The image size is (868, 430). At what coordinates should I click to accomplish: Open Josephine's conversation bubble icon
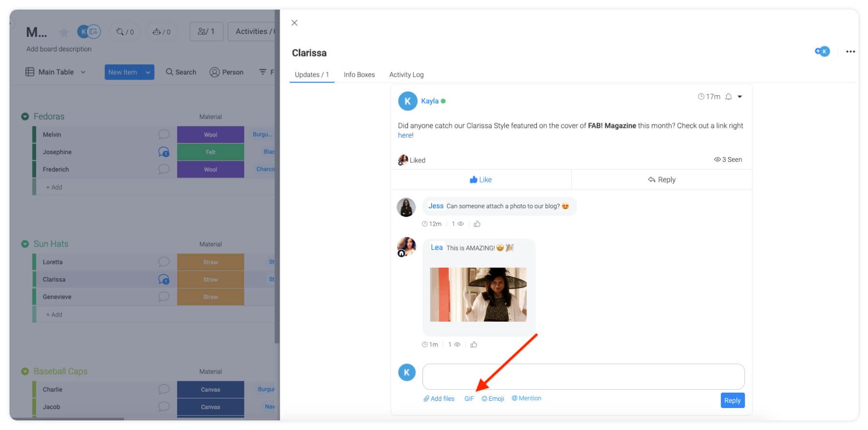[x=164, y=152]
